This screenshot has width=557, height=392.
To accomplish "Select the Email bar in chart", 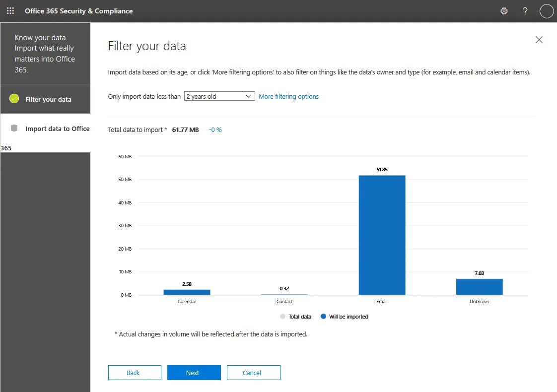I will [382, 235].
